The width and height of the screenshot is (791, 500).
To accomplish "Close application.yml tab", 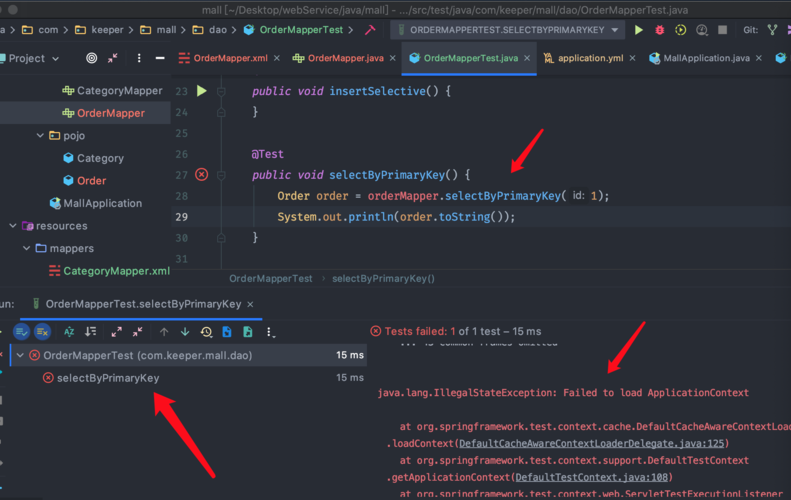I will click(632, 59).
